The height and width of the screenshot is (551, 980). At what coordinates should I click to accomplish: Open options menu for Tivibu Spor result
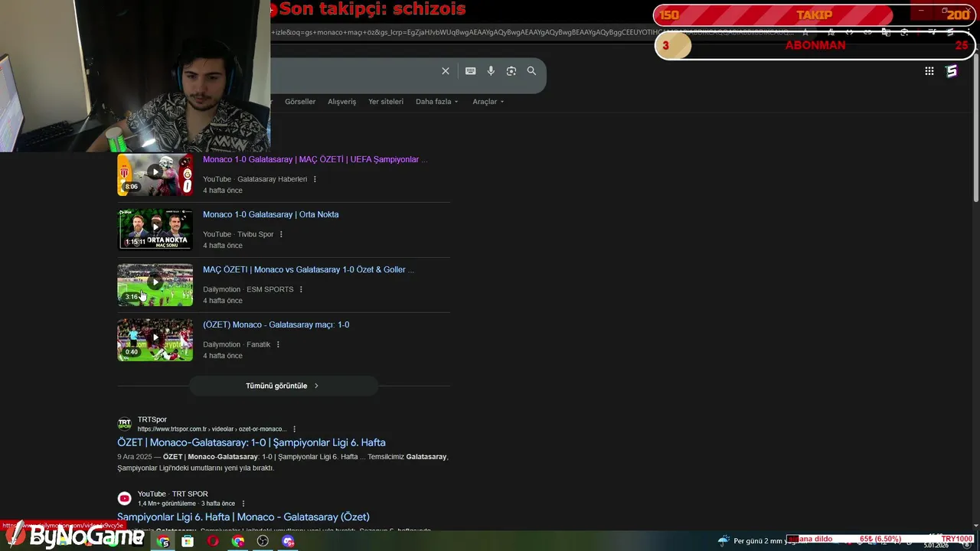(x=281, y=234)
